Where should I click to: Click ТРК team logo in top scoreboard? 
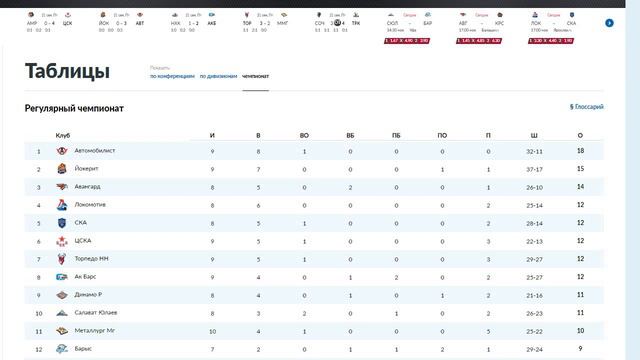[356, 15]
